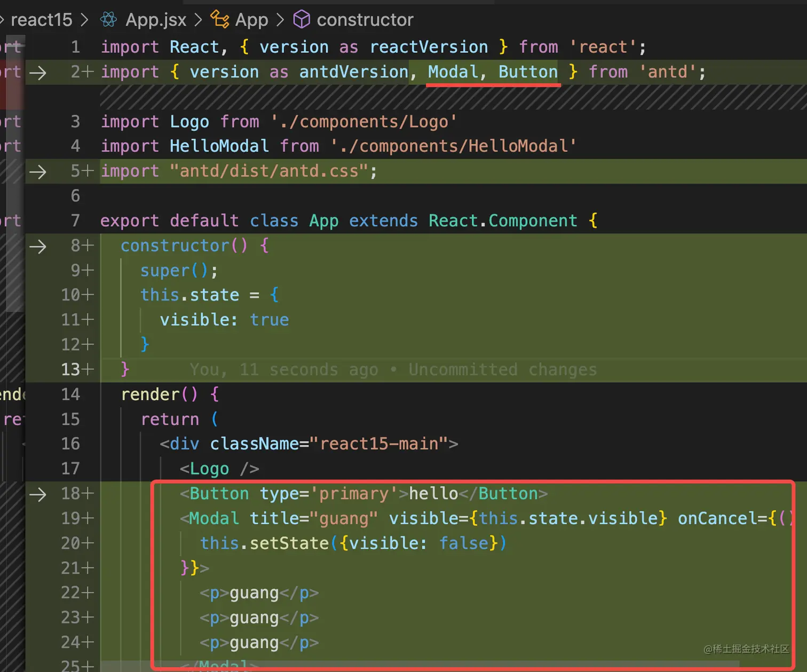Click 'constructor()' on line 8
Viewport: 807px width, 672px height.
184,246
